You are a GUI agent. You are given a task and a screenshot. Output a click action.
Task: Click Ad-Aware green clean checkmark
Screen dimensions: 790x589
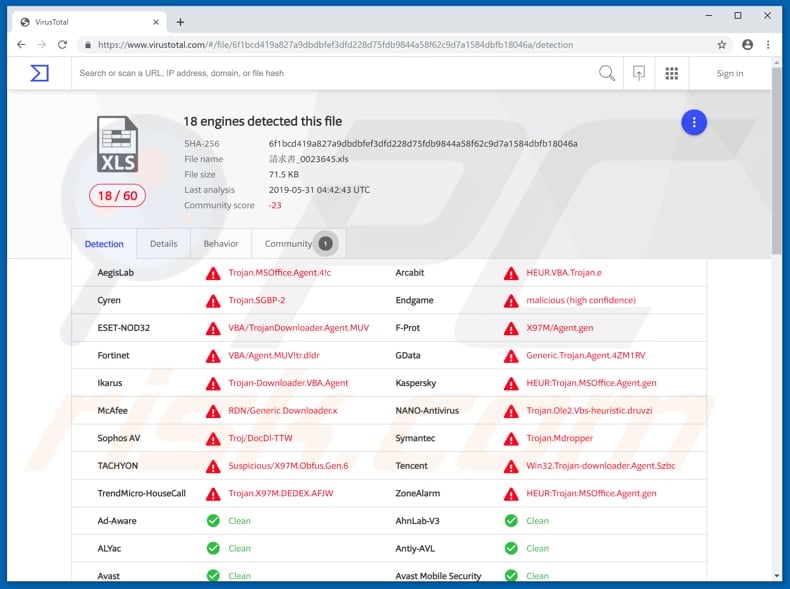(x=213, y=521)
